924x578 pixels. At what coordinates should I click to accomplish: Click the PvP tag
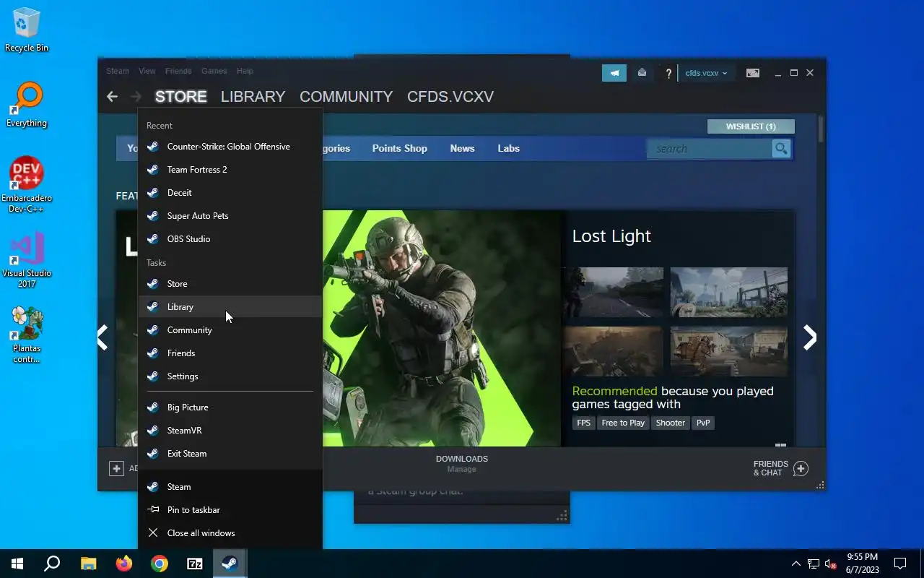point(703,423)
